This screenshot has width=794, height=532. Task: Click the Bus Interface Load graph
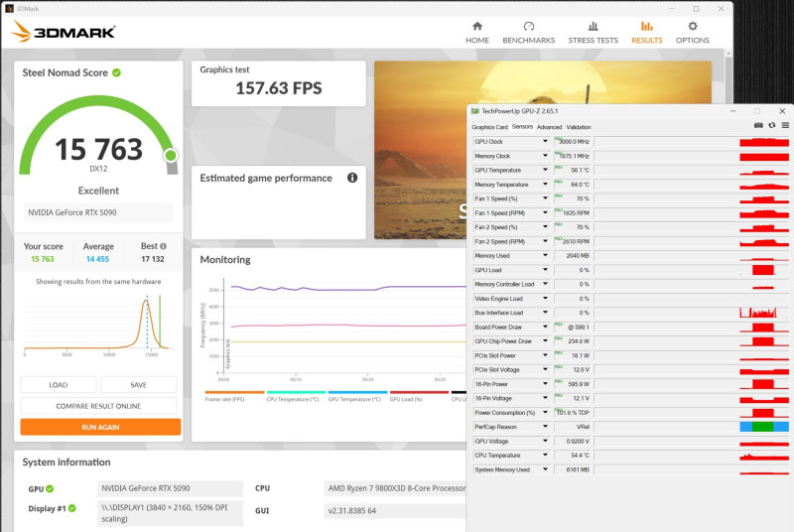click(x=764, y=313)
